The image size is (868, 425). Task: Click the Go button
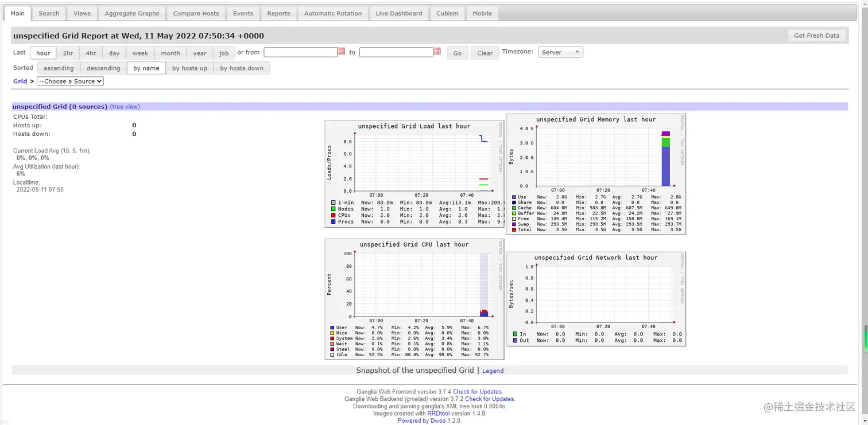(458, 53)
